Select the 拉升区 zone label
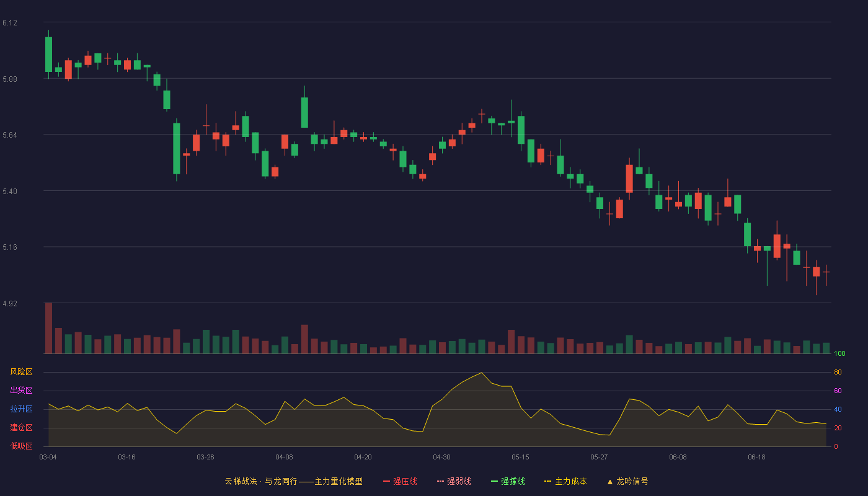The height and width of the screenshot is (496, 868). pyautogui.click(x=21, y=409)
